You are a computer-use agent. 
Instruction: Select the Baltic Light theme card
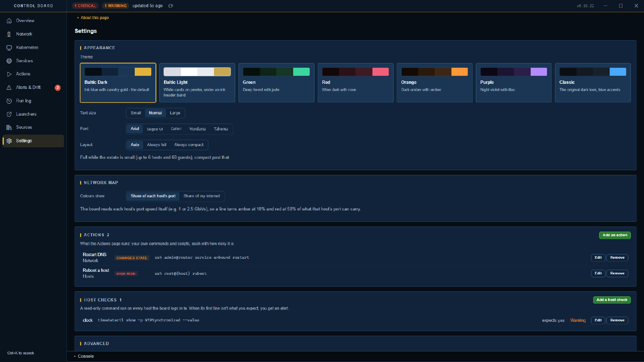(197, 83)
